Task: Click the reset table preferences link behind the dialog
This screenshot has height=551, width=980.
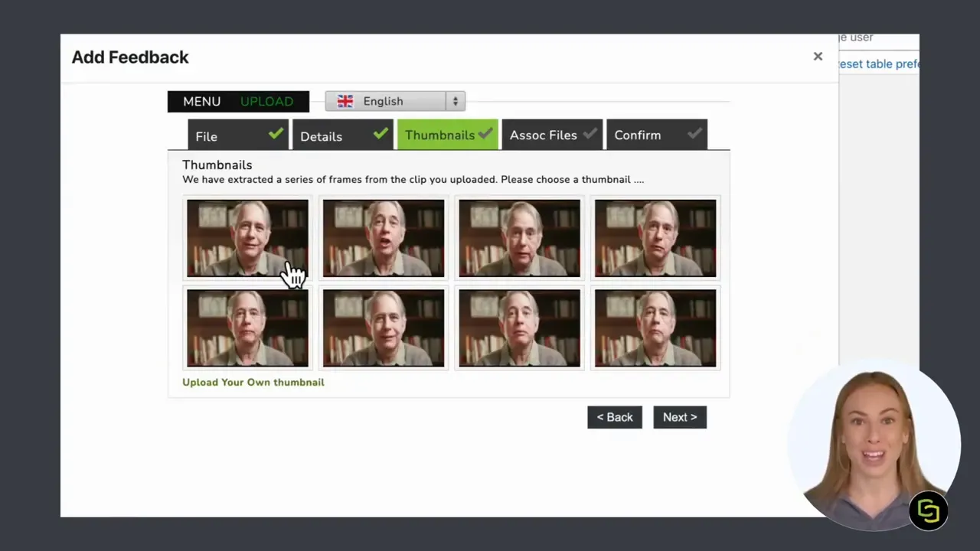Action: tap(879, 64)
